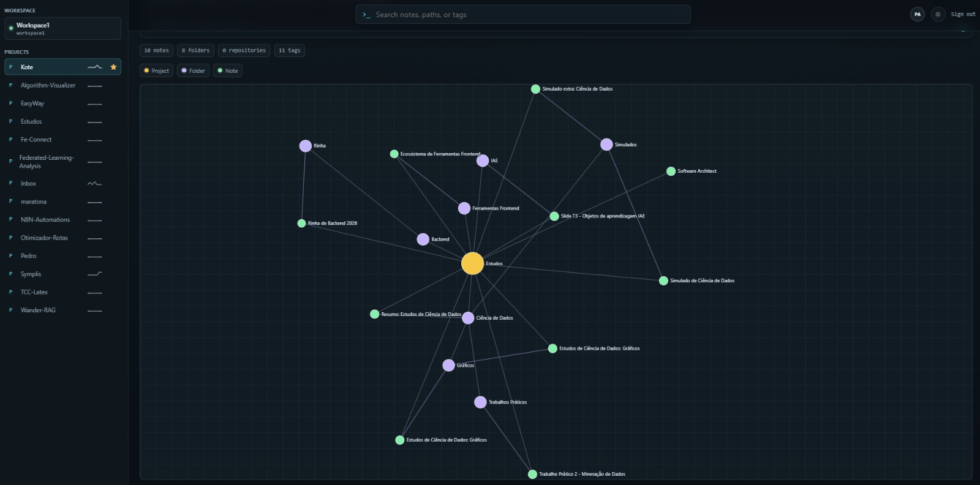Click the activity sparkline on Kote row

(x=95, y=67)
